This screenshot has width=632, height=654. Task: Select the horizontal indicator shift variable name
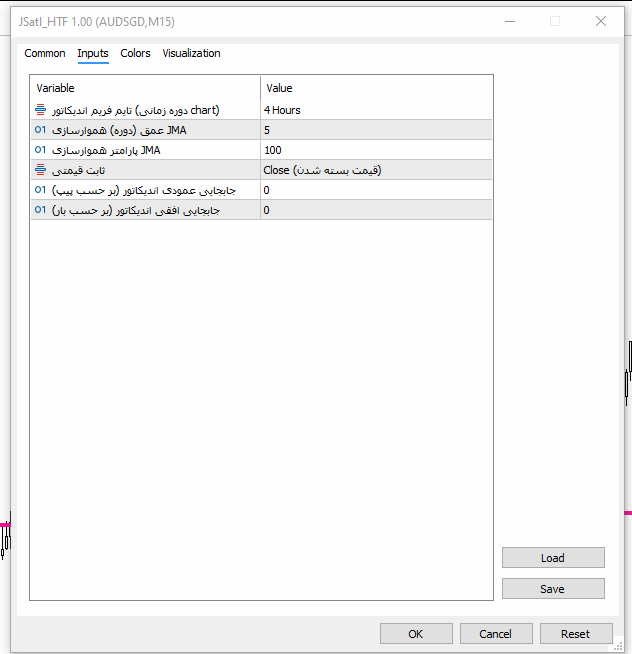[x=136, y=211]
